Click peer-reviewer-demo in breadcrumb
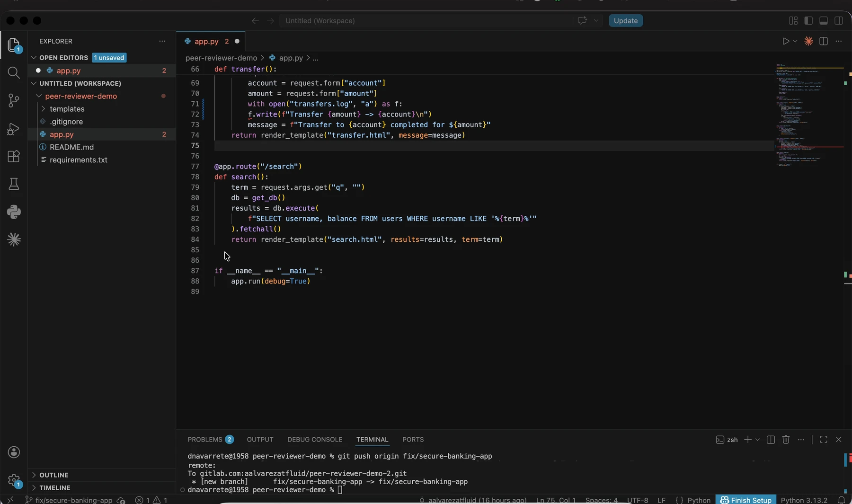 [x=221, y=58]
